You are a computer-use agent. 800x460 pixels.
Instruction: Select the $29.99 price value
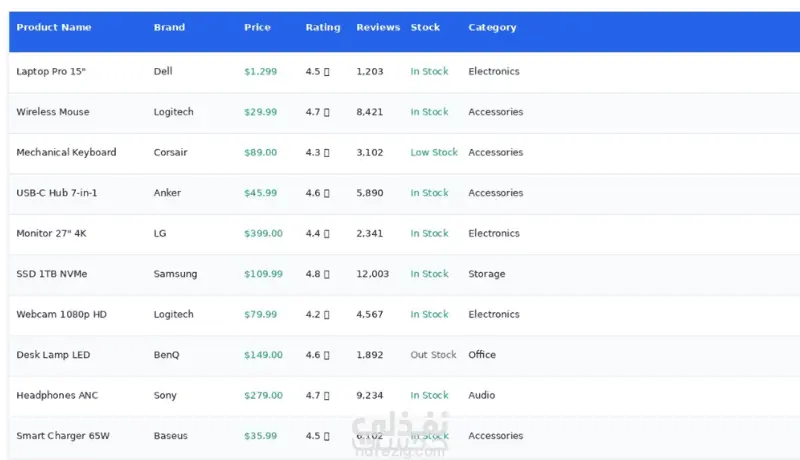pyautogui.click(x=260, y=112)
